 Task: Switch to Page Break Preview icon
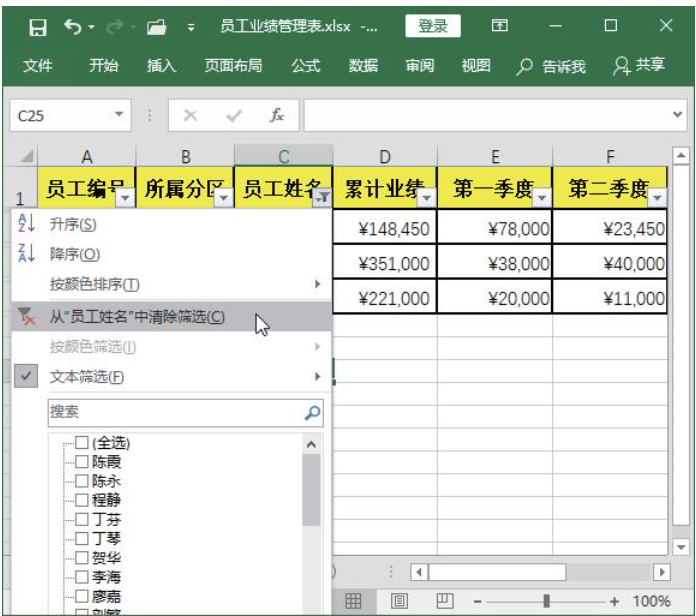[x=445, y=601]
